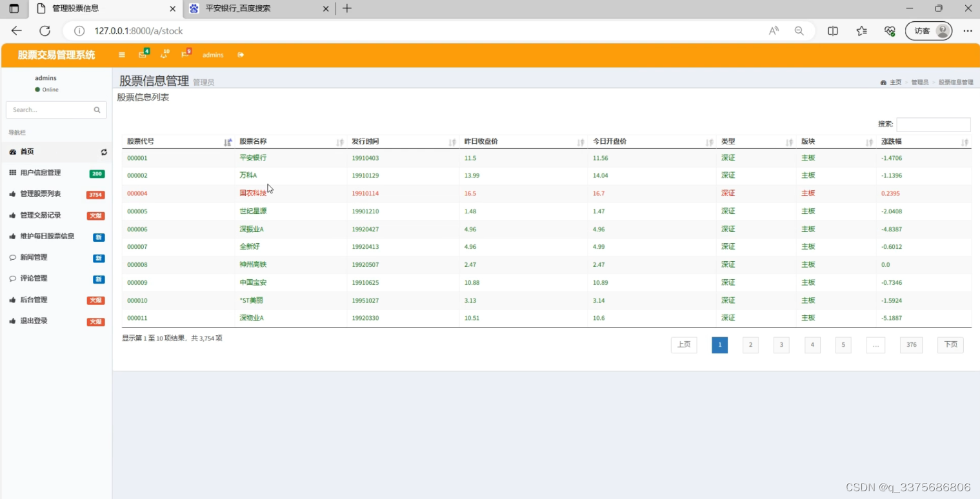Image resolution: width=980 pixels, height=499 pixels.
Task: Click the sidebar search magnifier icon
Action: coord(97,110)
